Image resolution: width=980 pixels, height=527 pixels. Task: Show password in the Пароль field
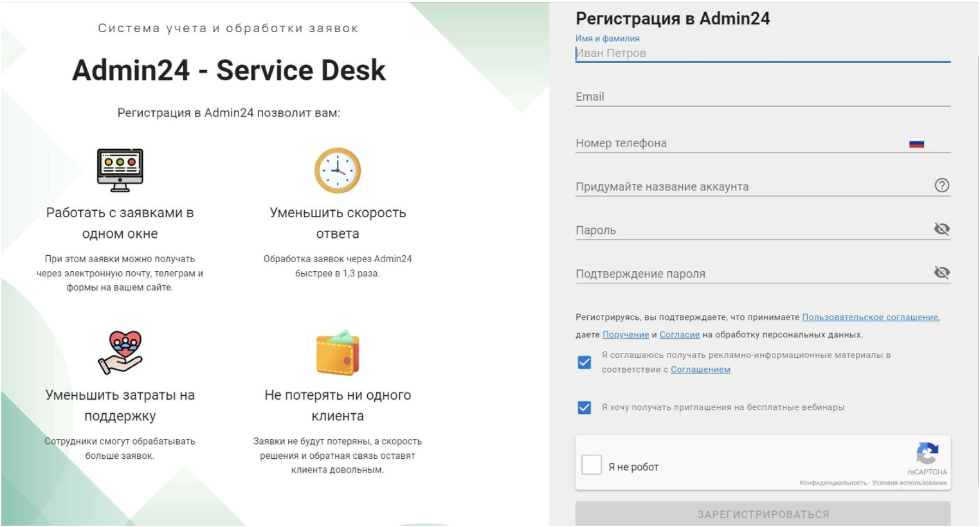[942, 229]
